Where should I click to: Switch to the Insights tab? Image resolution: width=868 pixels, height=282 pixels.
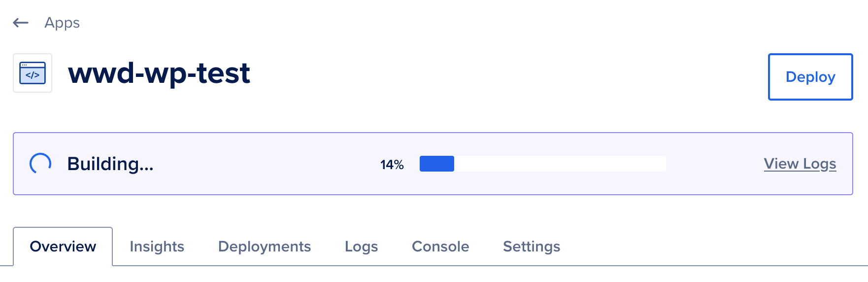coord(157,247)
